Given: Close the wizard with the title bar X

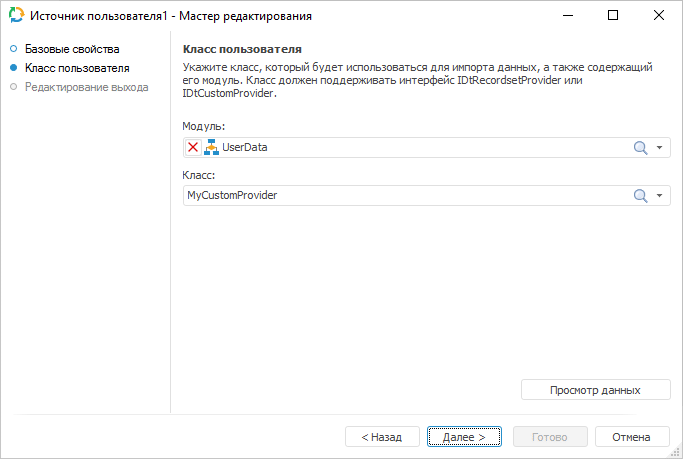Looking at the screenshot, I should (659, 16).
